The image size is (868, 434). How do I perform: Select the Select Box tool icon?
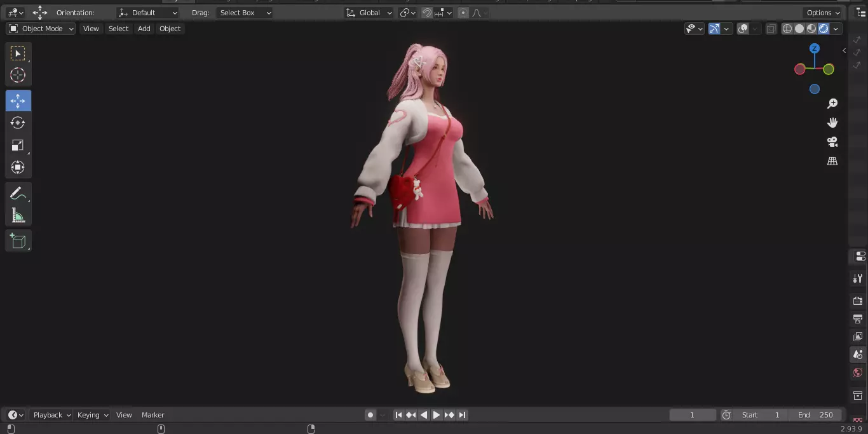[x=18, y=53]
